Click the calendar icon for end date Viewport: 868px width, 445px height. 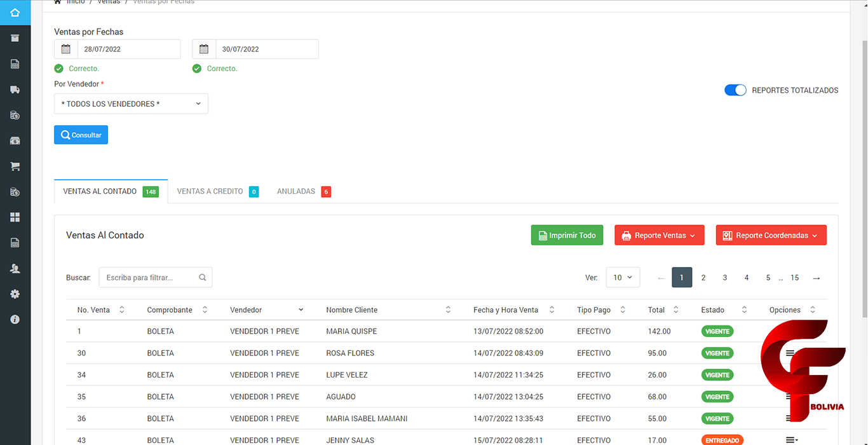tap(204, 49)
